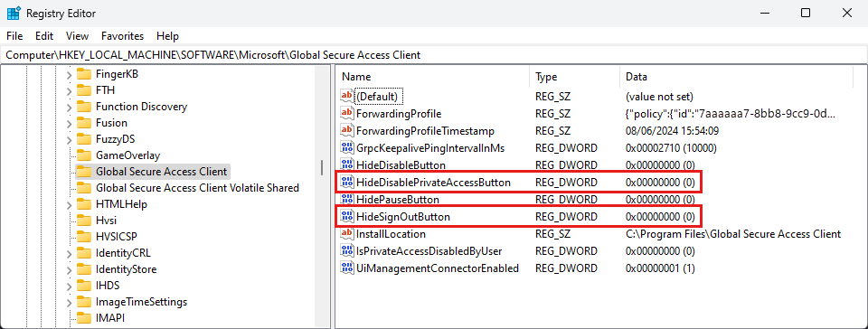Select the GrpcKeepalivePingIntervalInMs value name

pos(430,148)
